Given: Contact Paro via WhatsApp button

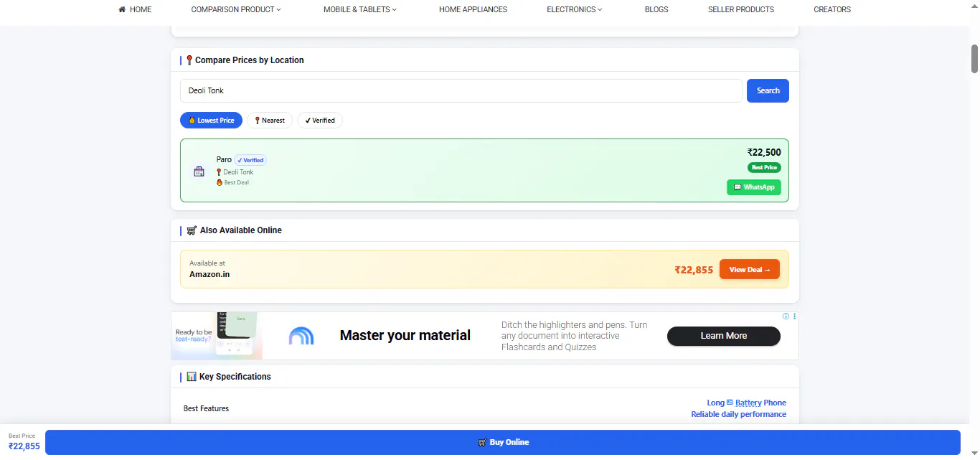Looking at the screenshot, I should click(754, 187).
